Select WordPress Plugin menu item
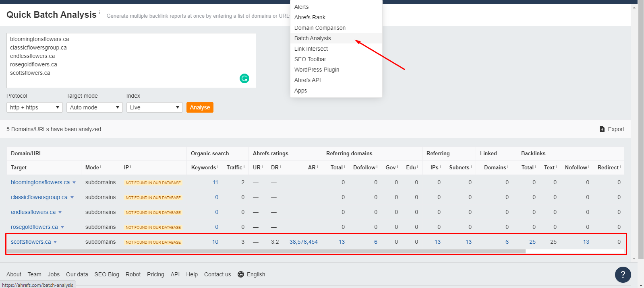Viewport: 644px width, 288px height. (336, 70)
